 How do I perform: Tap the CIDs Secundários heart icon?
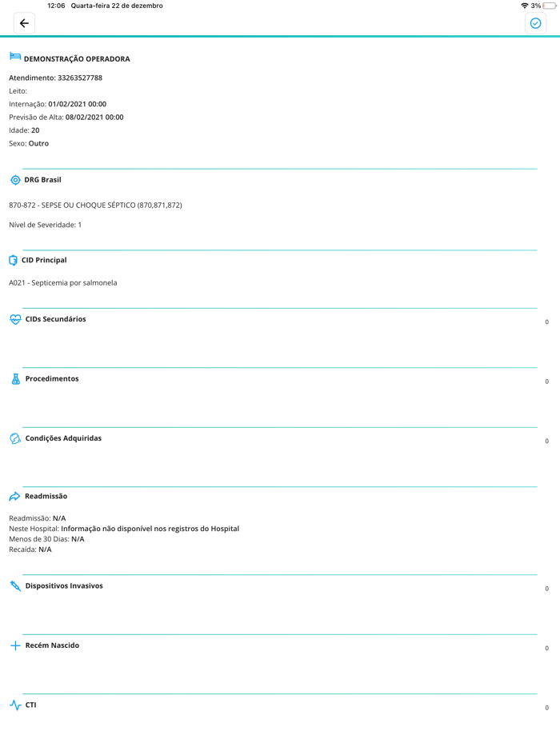pyautogui.click(x=15, y=320)
